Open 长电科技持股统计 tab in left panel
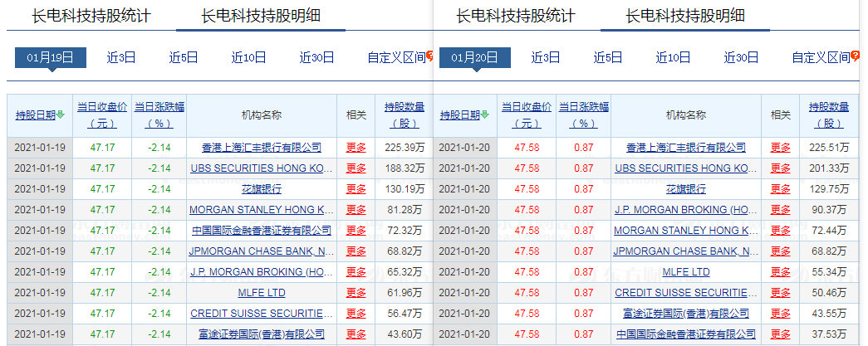 91,16
